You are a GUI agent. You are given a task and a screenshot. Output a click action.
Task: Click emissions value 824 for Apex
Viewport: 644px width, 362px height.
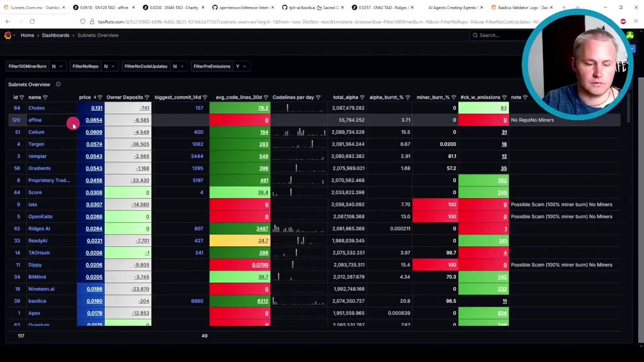[x=502, y=313]
